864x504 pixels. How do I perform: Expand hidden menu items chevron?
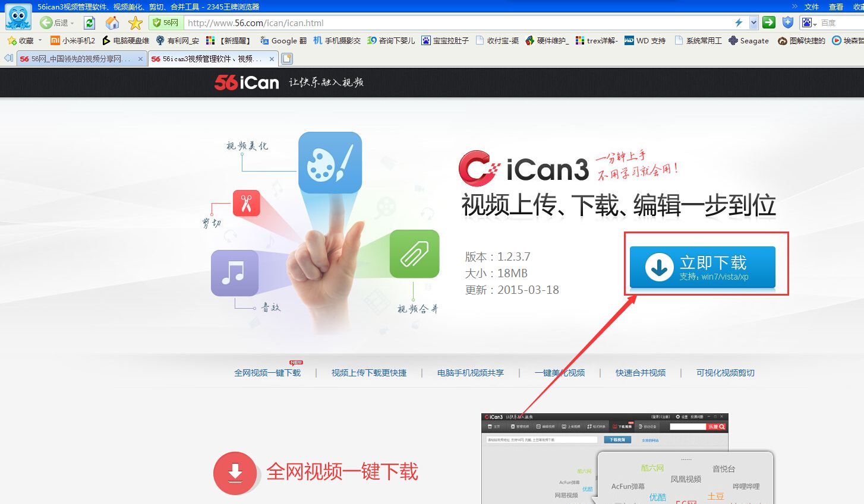pyautogui.click(x=795, y=7)
